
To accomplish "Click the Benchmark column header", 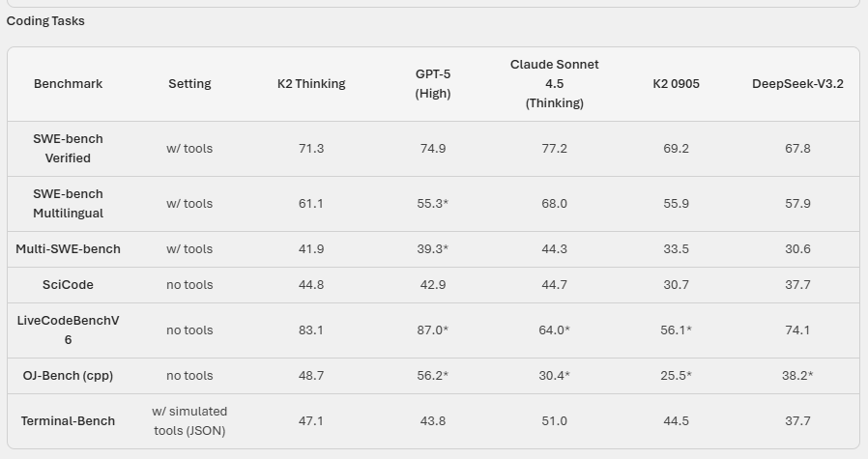I will tap(68, 84).
